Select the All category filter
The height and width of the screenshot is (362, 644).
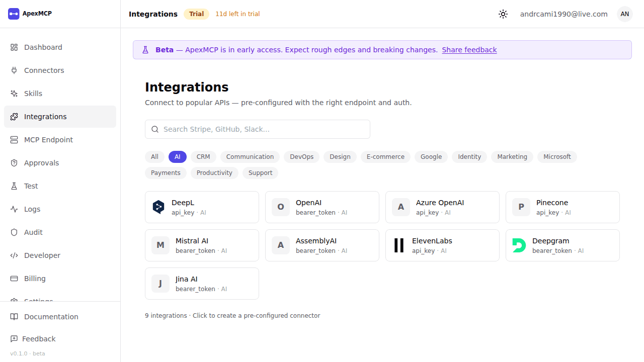point(154,157)
